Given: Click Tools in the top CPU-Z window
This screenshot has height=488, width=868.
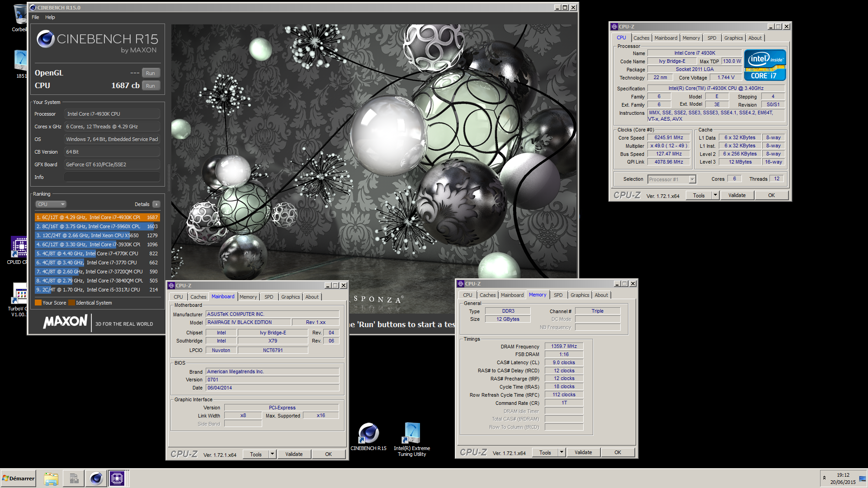Looking at the screenshot, I should (699, 196).
